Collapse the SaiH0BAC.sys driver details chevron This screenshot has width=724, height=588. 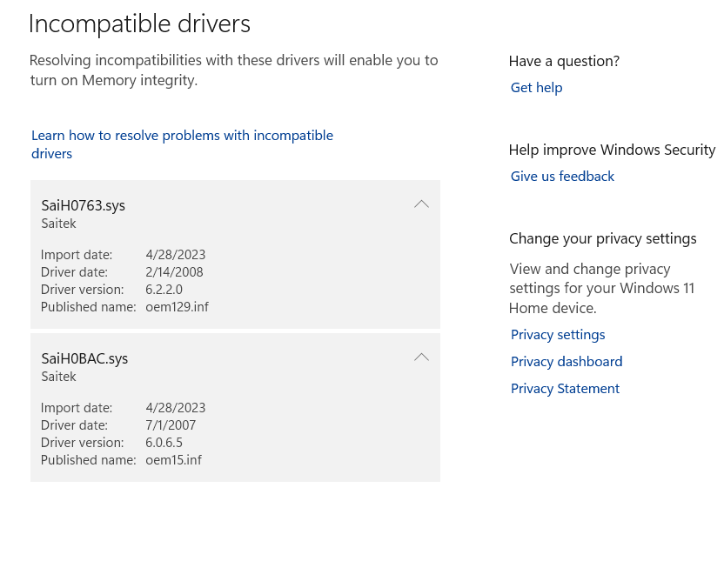point(421,357)
